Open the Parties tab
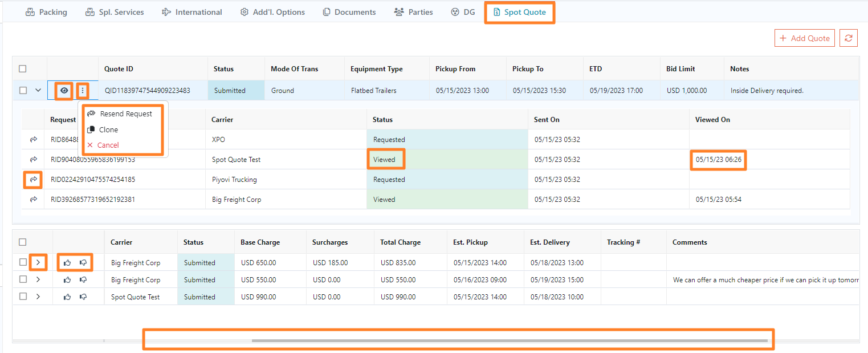 click(x=414, y=12)
